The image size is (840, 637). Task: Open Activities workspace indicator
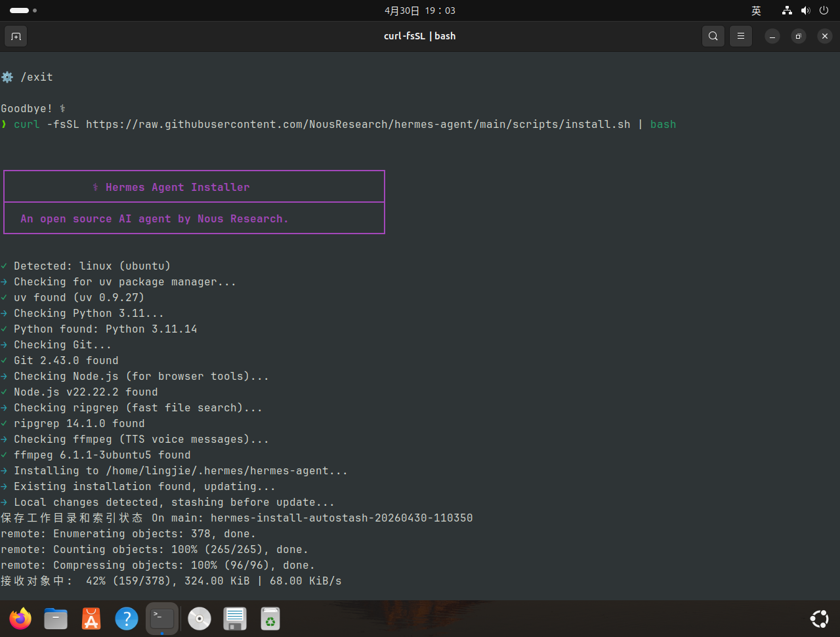(x=23, y=10)
